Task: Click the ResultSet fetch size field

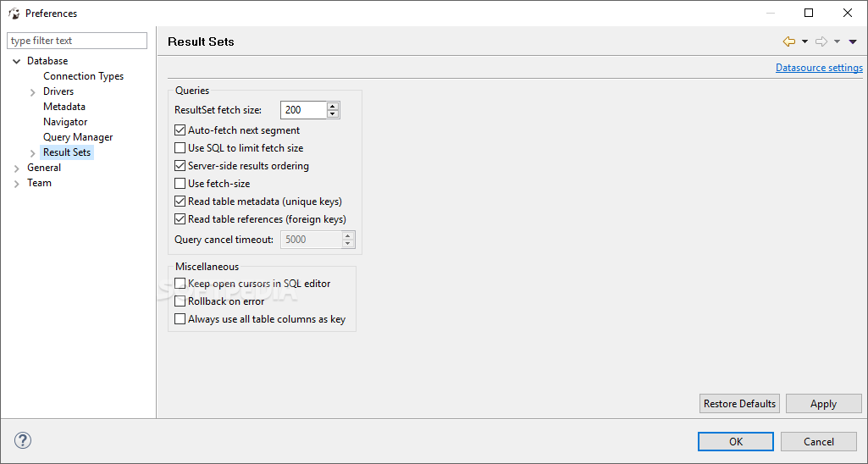Action: (303, 110)
